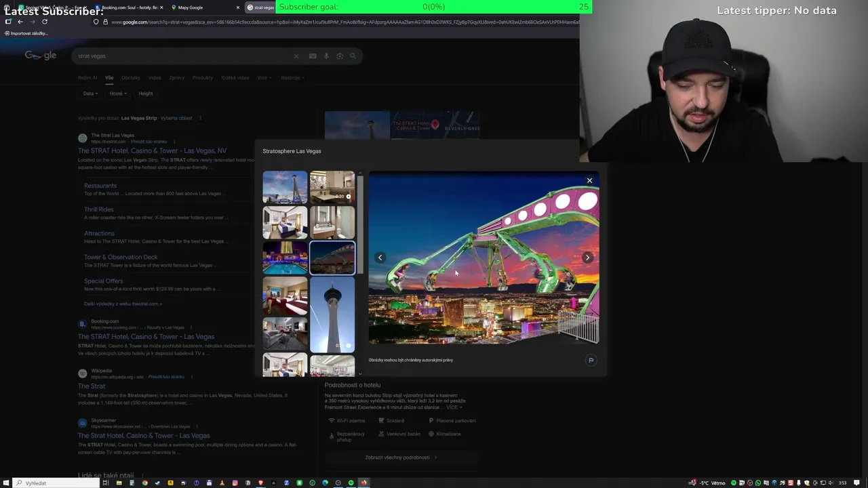Open the Booking.com STRAT Hotel result title
This screenshot has width=868, height=488.
coord(146,337)
